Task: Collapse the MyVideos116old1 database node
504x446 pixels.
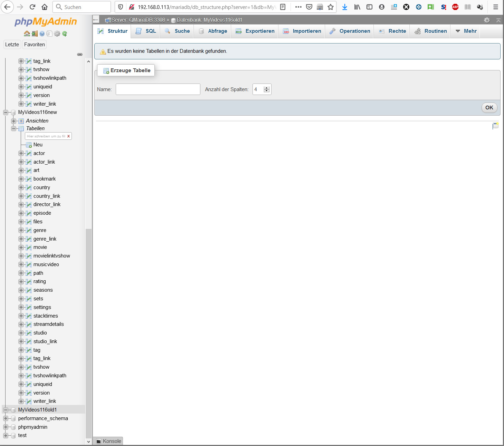Action: tap(6, 410)
